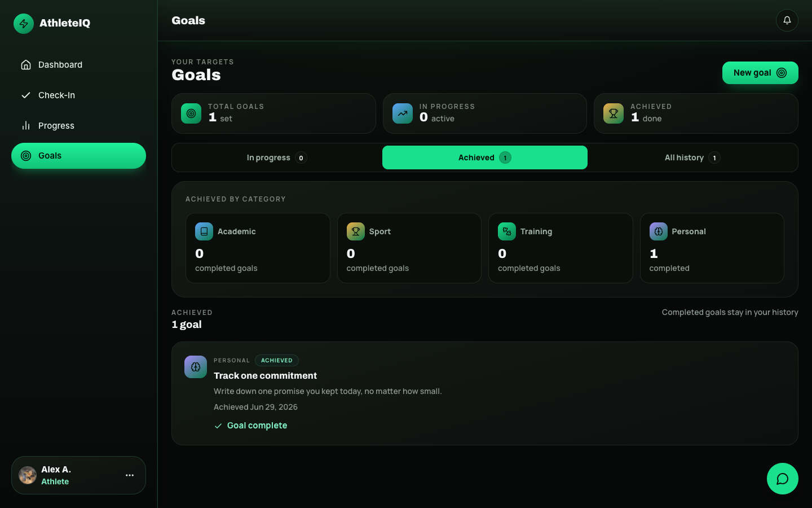
Task: Click 'Goal complete' status text
Action: coord(257,426)
